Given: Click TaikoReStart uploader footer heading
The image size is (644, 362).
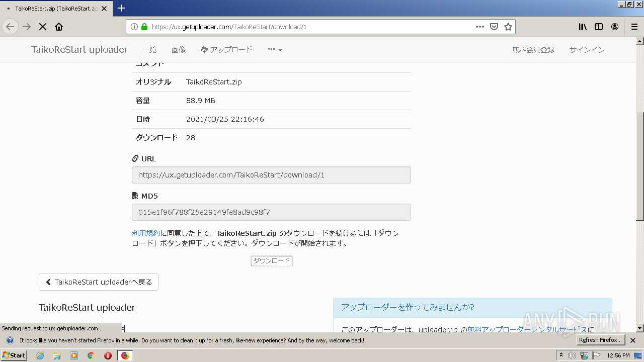Looking at the screenshot, I should pyautogui.click(x=87, y=307).
